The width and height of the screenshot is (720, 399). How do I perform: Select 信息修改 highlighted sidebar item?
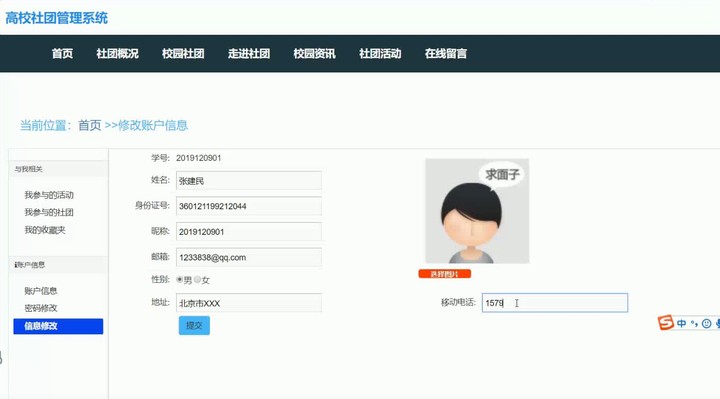click(x=58, y=326)
